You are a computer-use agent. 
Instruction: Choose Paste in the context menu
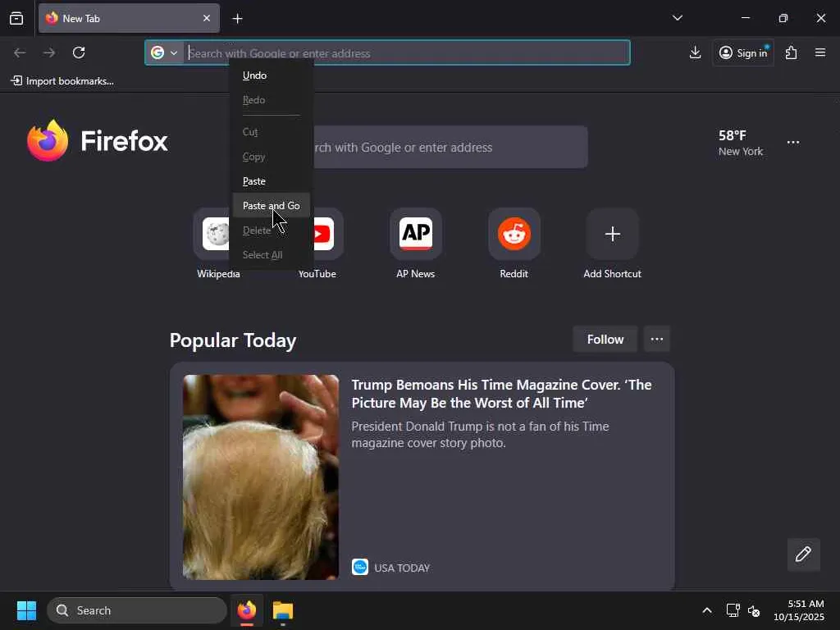click(271, 181)
